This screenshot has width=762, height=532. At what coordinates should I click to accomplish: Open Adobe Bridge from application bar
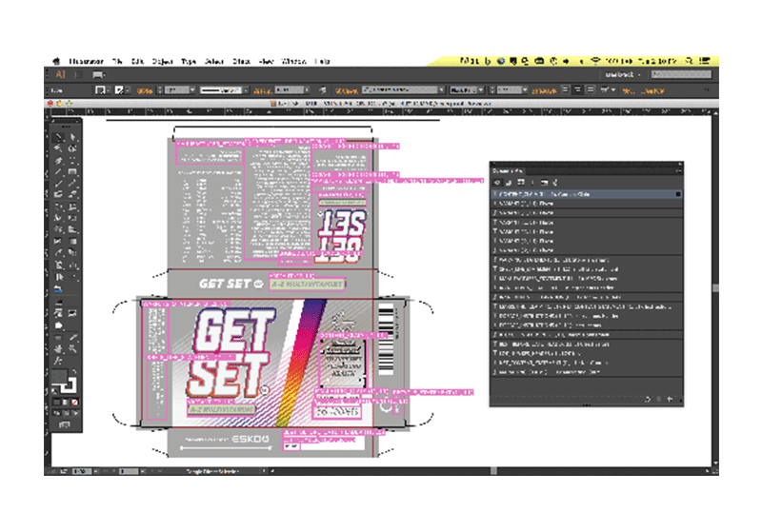78,75
